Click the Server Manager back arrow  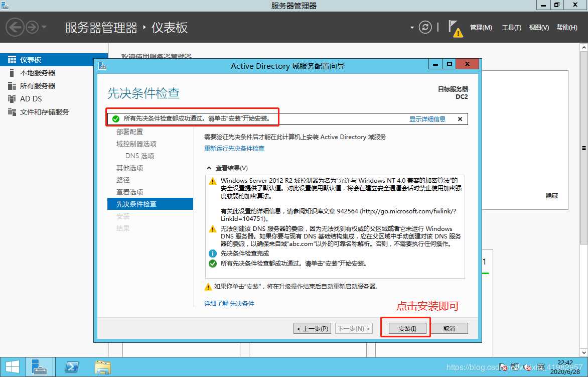(15, 28)
